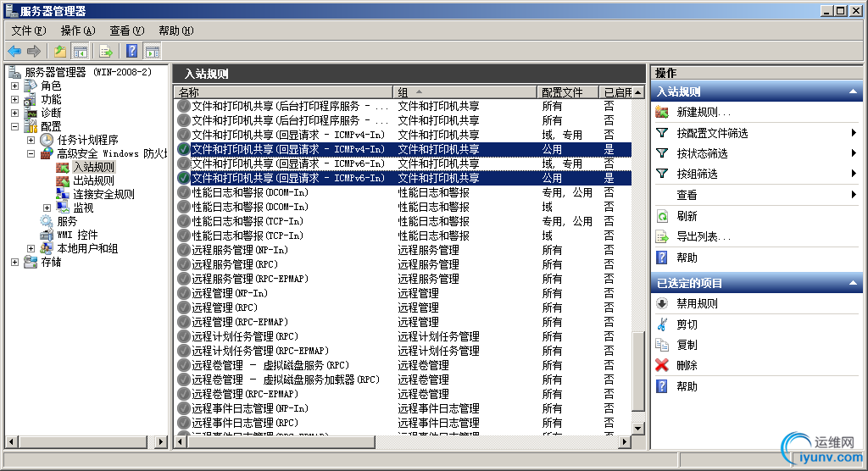Image resolution: width=868 pixels, height=471 pixels.
Task: Open the 查看(V) menu
Action: 127,30
